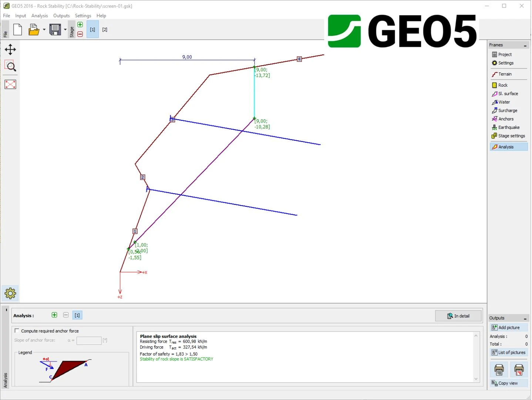Click the Save disk icon
This screenshot has height=400, width=532.
coord(55,30)
